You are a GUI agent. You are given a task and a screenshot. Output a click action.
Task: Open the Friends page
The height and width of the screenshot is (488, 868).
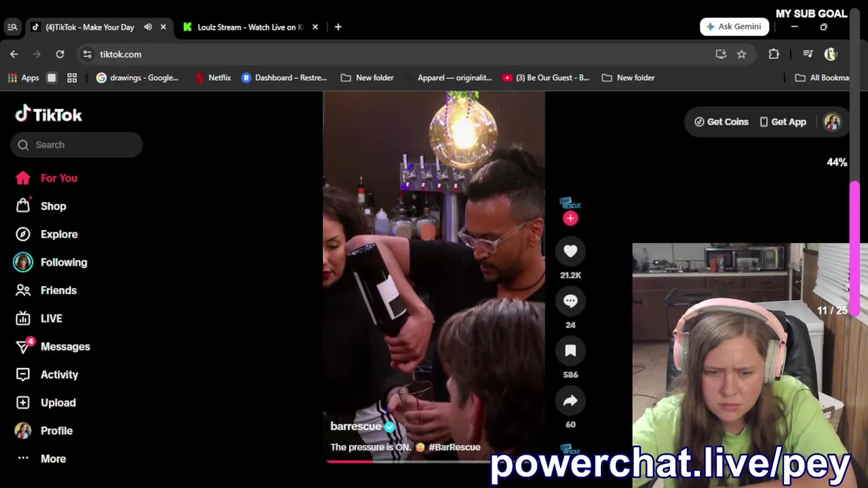[x=45, y=290]
